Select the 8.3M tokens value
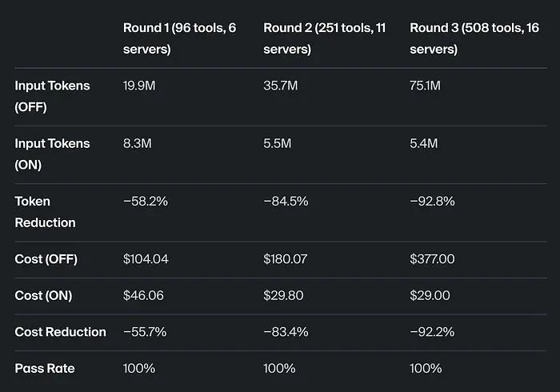 point(137,143)
